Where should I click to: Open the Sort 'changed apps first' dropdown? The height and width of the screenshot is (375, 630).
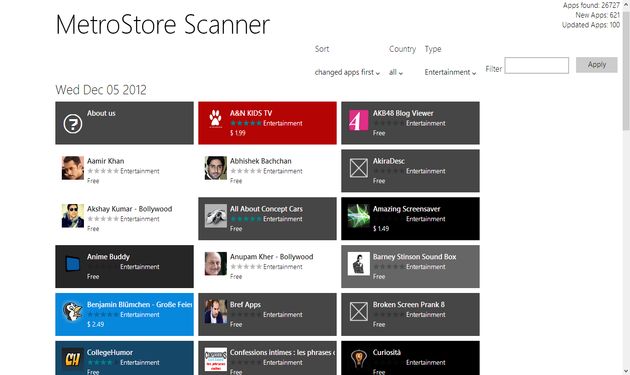[x=347, y=72]
